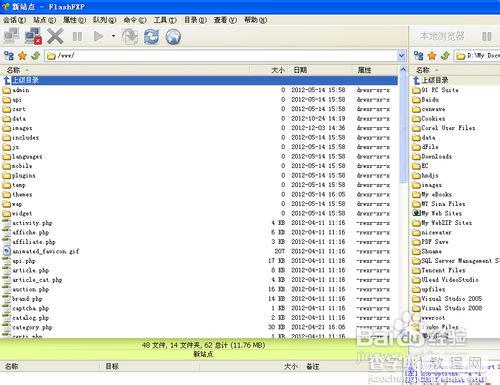Open the 查看 menu
This screenshot has width=500, height=385.
point(225,20)
